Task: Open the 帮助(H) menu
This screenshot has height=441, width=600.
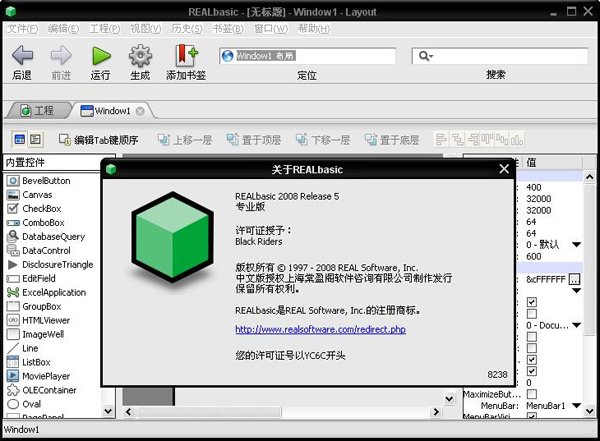Action: click(x=314, y=29)
